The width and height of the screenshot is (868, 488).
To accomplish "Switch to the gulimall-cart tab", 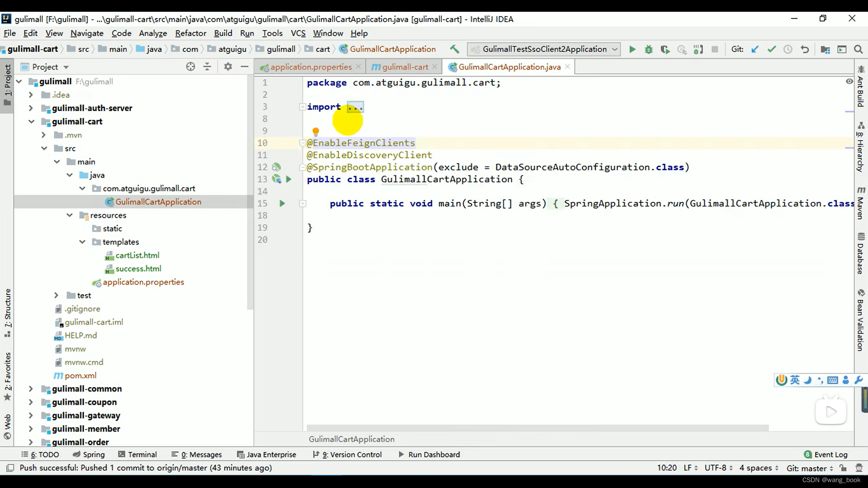I will coord(404,67).
